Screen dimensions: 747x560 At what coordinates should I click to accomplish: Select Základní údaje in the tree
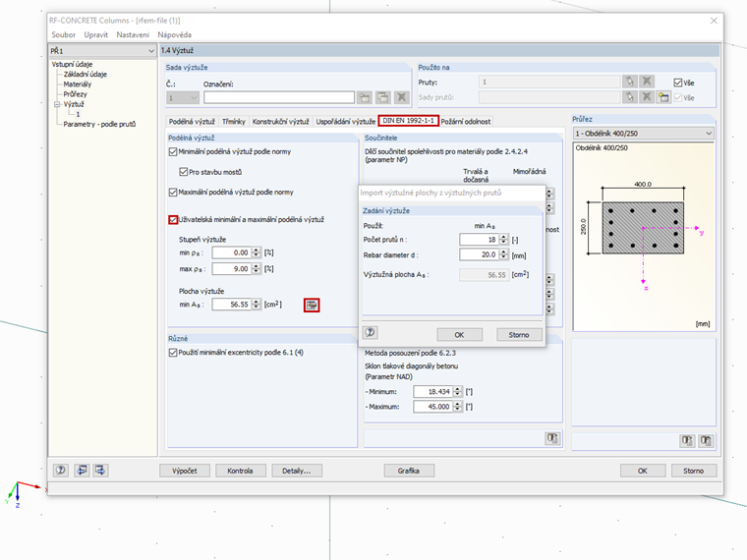[x=86, y=75]
